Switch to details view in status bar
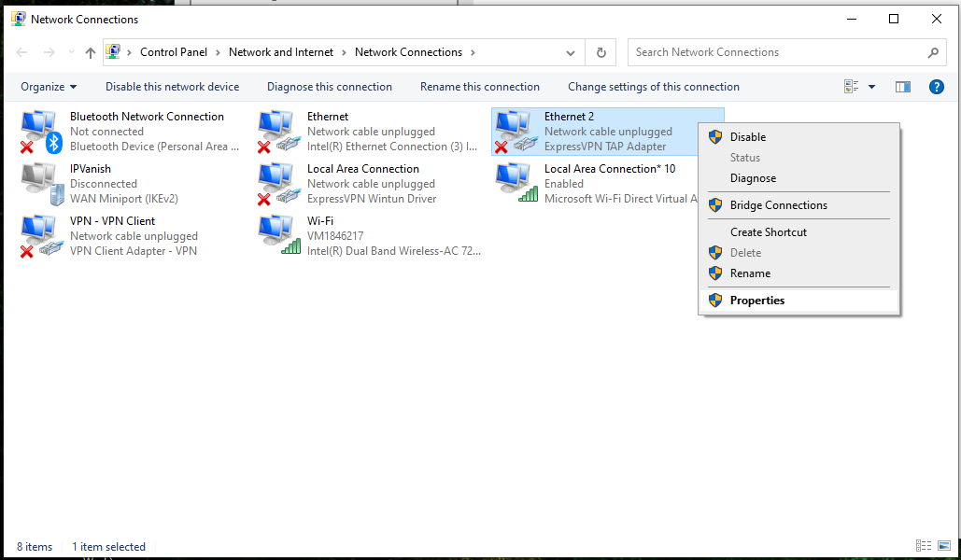The height and width of the screenshot is (560, 961). point(923,545)
